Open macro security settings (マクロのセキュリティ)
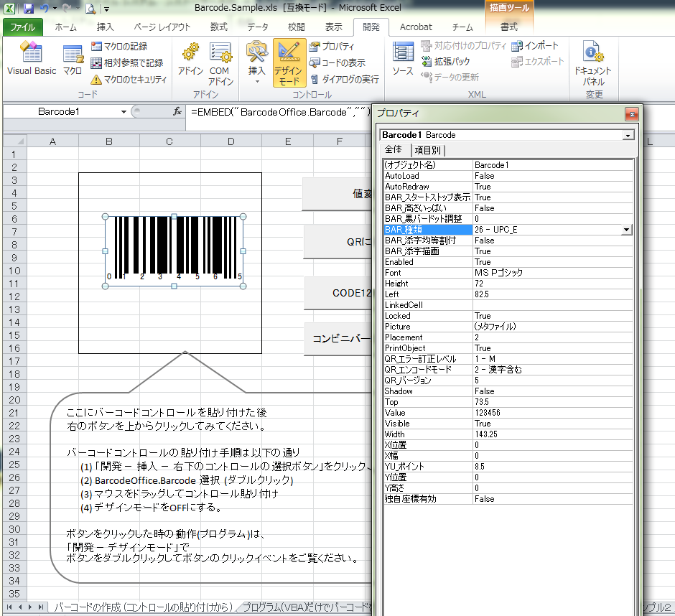 point(129,79)
